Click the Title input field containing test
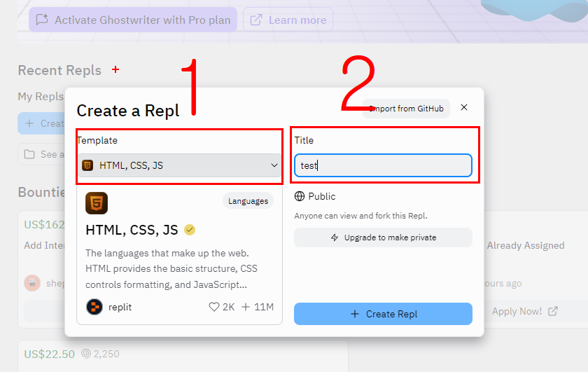Image resolution: width=588 pixels, height=372 pixels. click(x=383, y=165)
